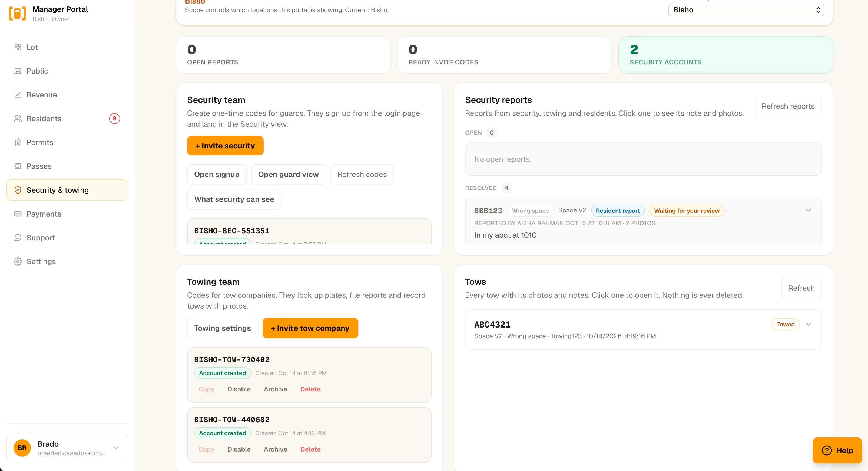Expand the Brado account menu chevron
Screen dimensions: 868x471
(116, 448)
